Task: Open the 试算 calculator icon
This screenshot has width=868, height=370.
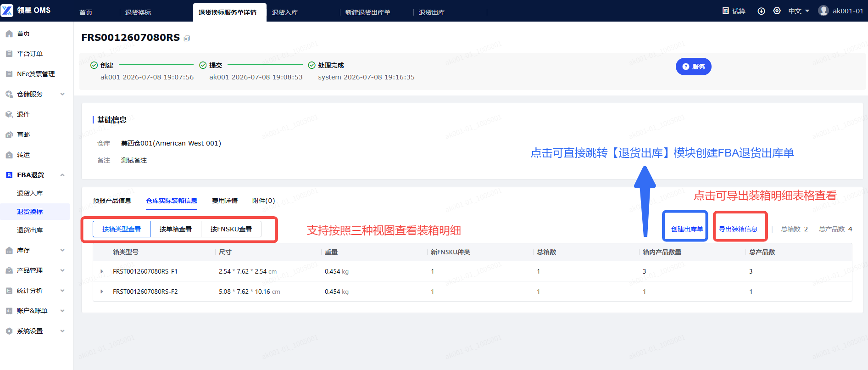Action: (726, 11)
